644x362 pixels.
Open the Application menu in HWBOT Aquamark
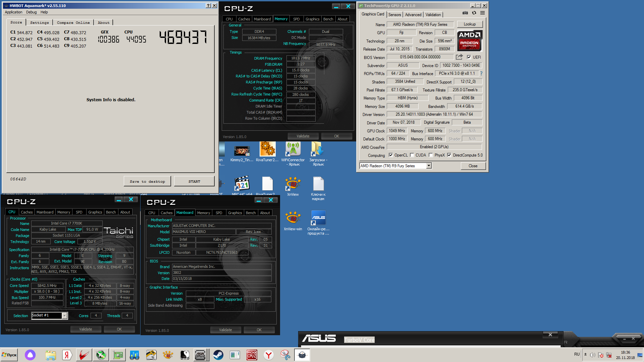13,12
